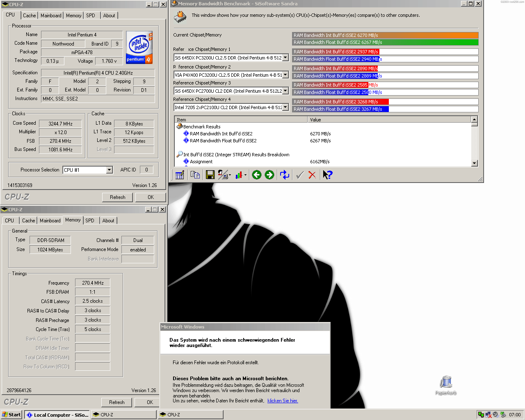This screenshot has height=420, width=525.
Task: Click the context help arrow-question icon
Action: [x=327, y=175]
